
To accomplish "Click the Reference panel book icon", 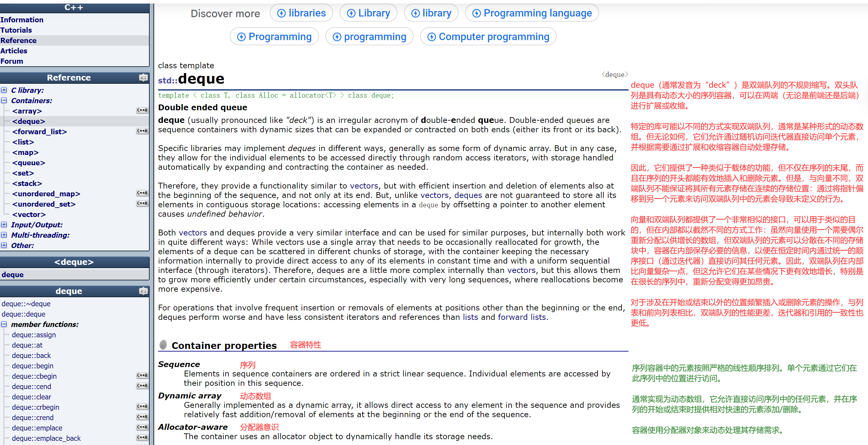I will pyautogui.click(x=143, y=78).
